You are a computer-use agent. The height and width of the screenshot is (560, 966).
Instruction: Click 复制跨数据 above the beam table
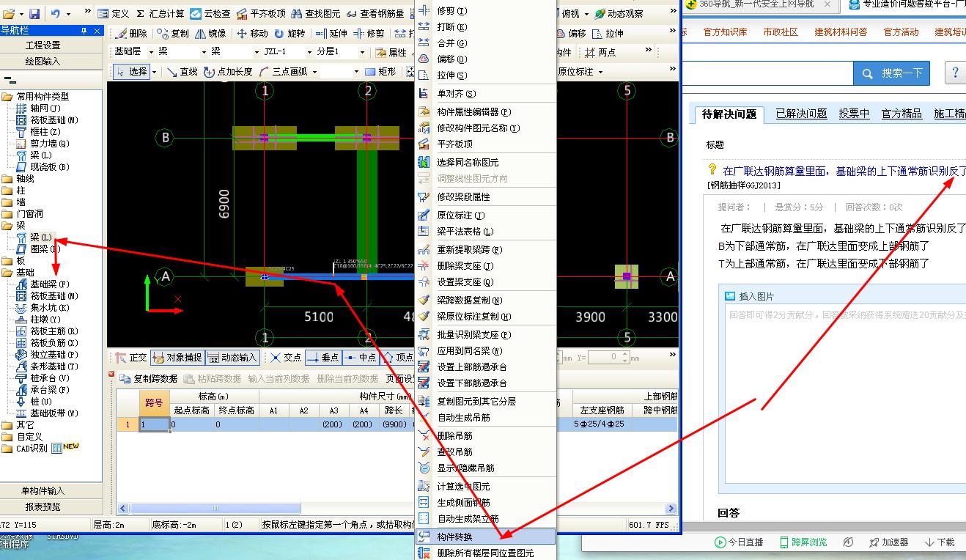[x=148, y=379]
